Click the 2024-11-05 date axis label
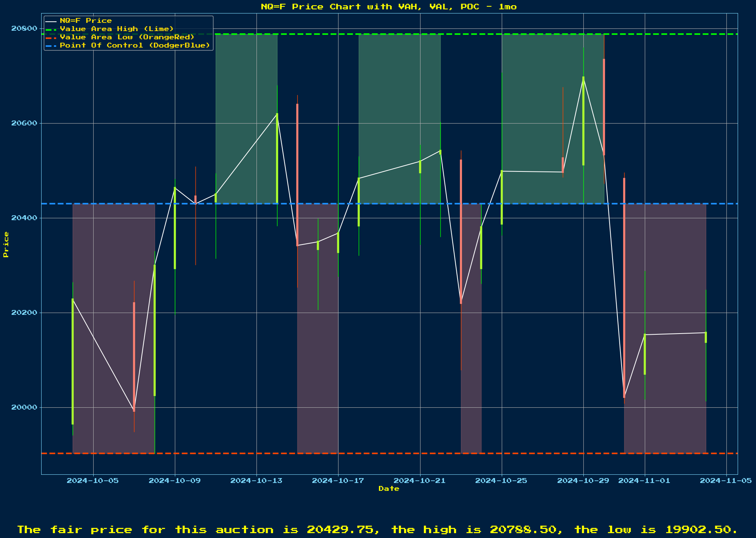756x538 pixels. (726, 481)
